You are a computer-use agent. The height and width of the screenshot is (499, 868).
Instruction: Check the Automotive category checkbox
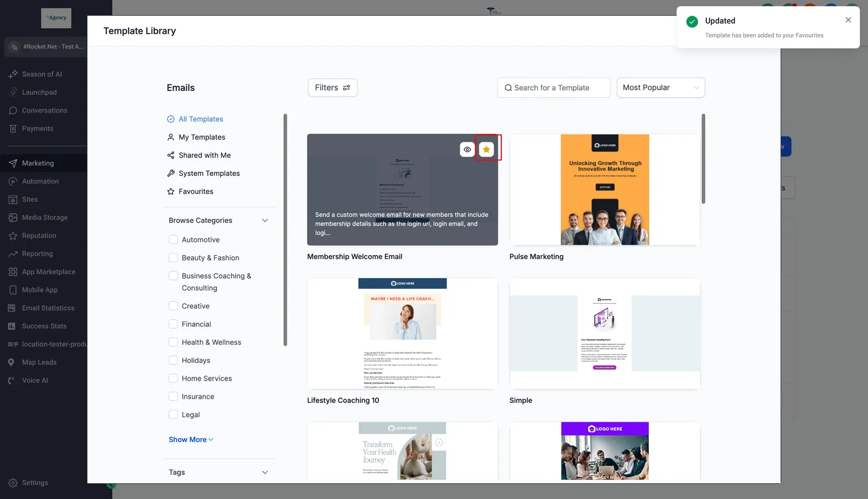pos(173,239)
